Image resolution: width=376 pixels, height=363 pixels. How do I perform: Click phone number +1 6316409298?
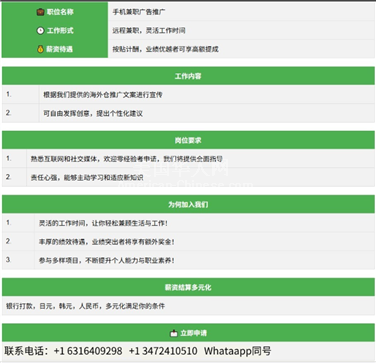click(88, 351)
